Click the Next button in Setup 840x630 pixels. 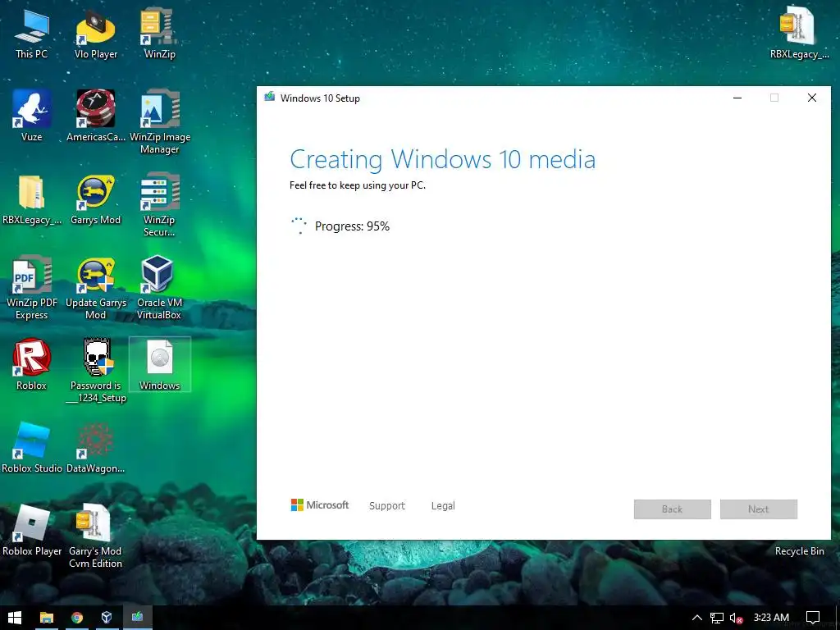tap(759, 509)
